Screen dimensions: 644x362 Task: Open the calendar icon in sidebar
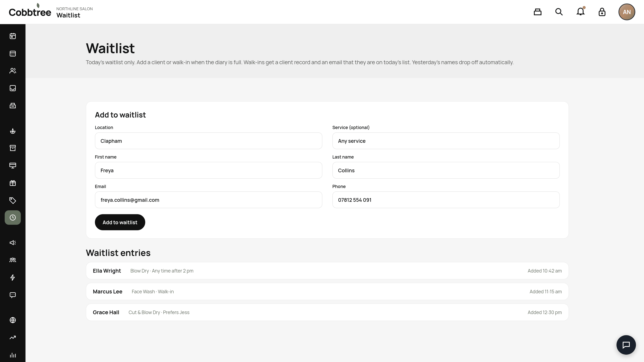pyautogui.click(x=13, y=36)
